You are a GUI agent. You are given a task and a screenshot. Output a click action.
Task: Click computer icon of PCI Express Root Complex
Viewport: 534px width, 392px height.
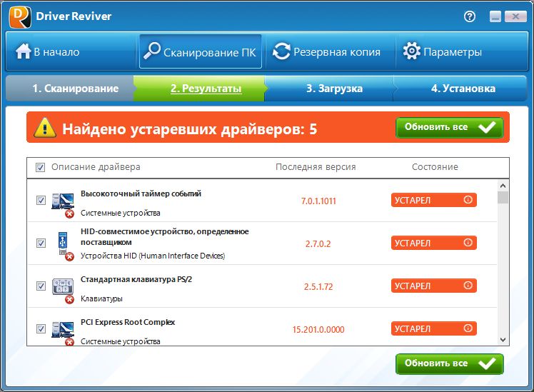63,329
